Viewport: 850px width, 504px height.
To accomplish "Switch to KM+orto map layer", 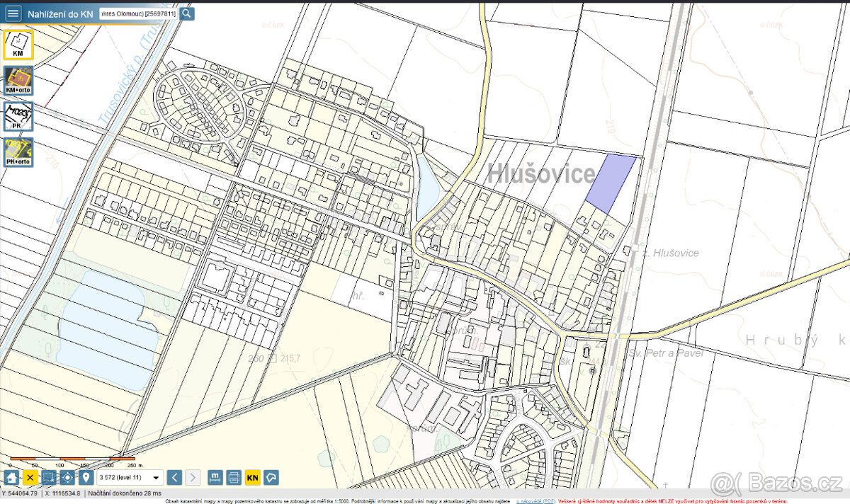I will pyautogui.click(x=18, y=81).
